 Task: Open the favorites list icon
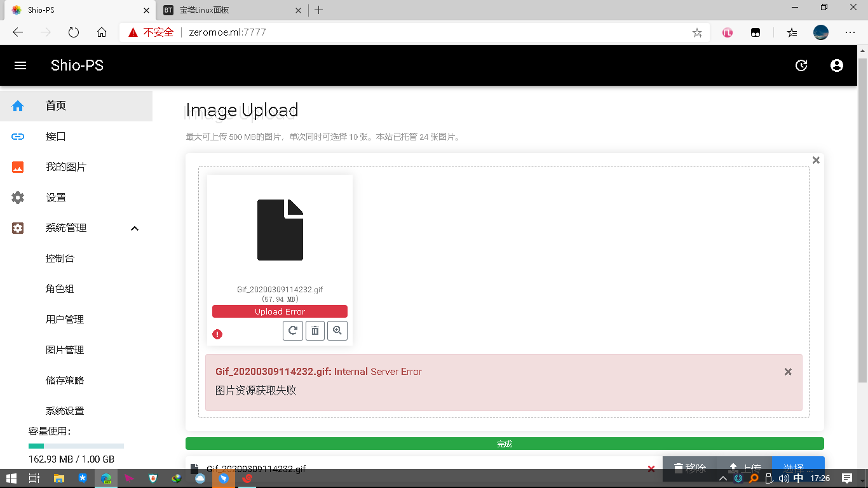792,32
